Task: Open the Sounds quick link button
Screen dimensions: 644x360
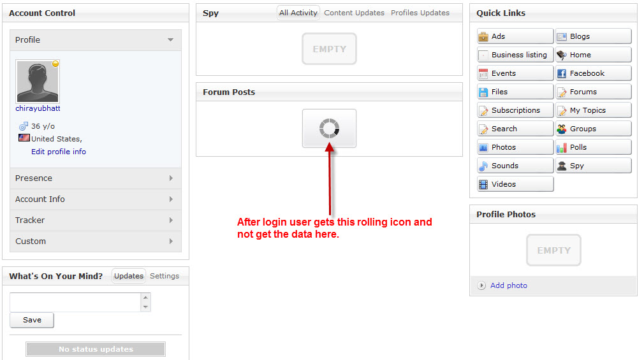Action: point(515,166)
